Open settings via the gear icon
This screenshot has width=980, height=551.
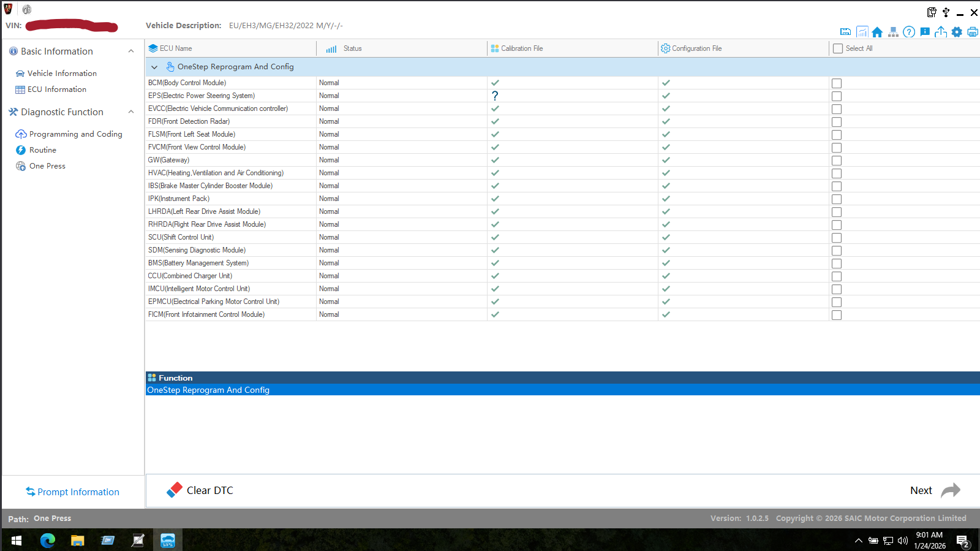[x=957, y=32]
